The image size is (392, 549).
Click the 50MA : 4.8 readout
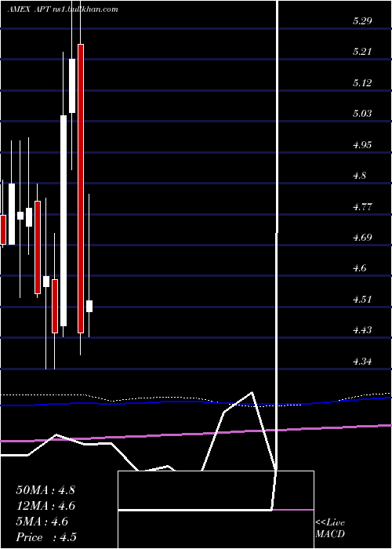pyautogui.click(x=45, y=490)
